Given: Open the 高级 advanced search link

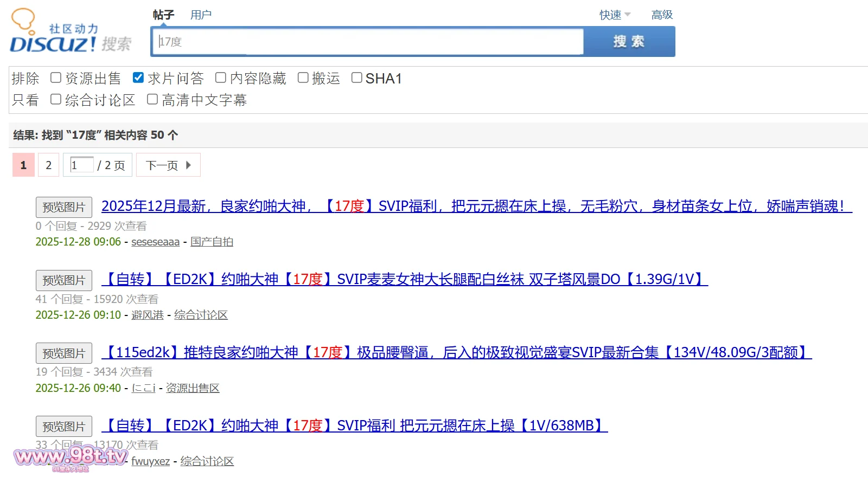Looking at the screenshot, I should coord(661,15).
